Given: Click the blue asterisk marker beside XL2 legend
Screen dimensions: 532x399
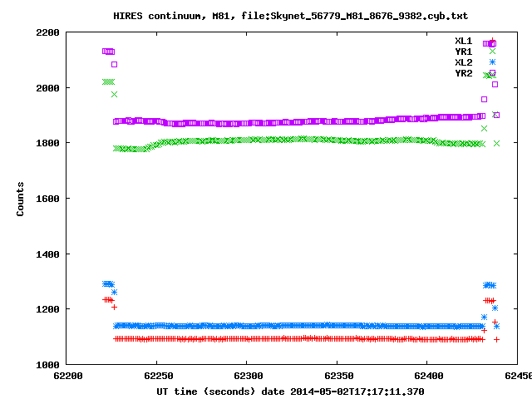Looking at the screenshot, I should coord(492,62).
